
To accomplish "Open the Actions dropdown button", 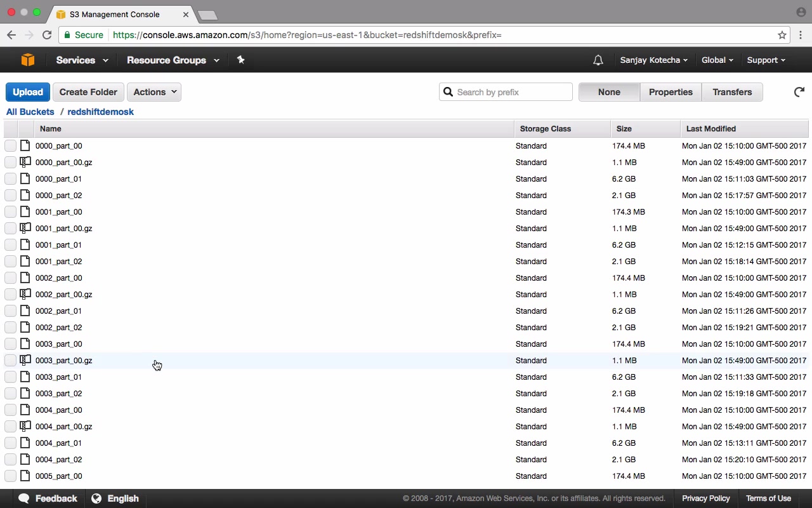I will (154, 92).
